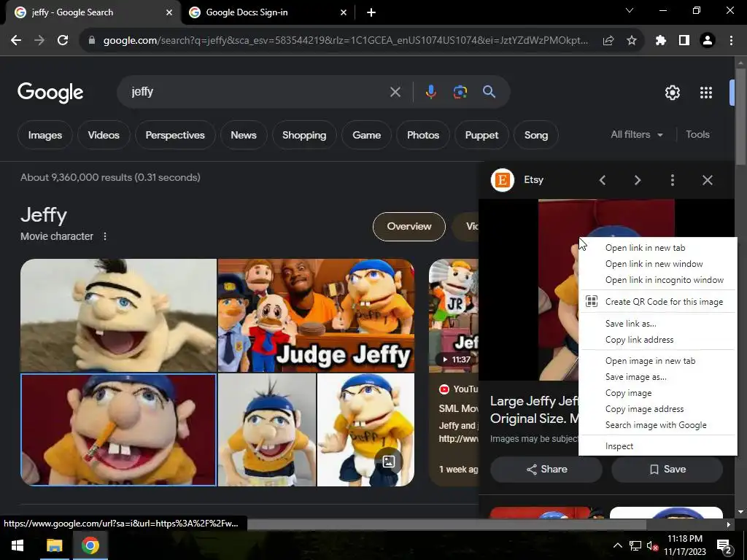Save the Etsy image
Image resolution: width=747 pixels, height=560 pixels.
667,470
